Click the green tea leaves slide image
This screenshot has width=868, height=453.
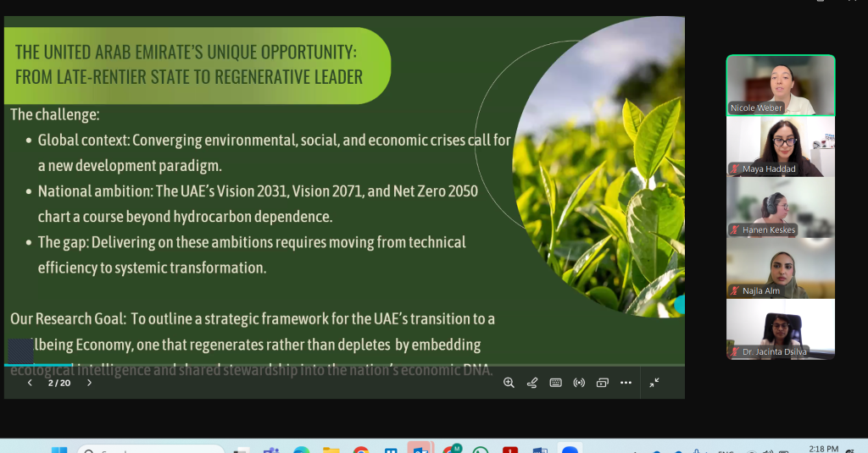(x=598, y=166)
